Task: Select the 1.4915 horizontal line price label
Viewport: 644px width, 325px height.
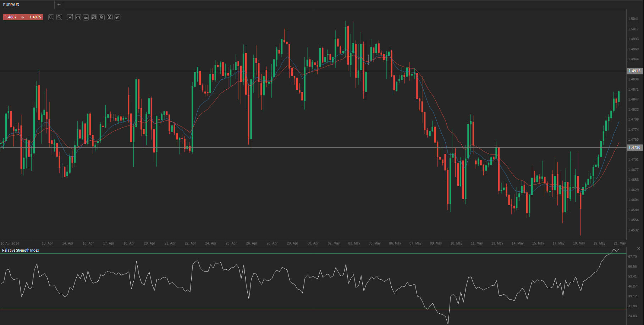Action: point(634,71)
